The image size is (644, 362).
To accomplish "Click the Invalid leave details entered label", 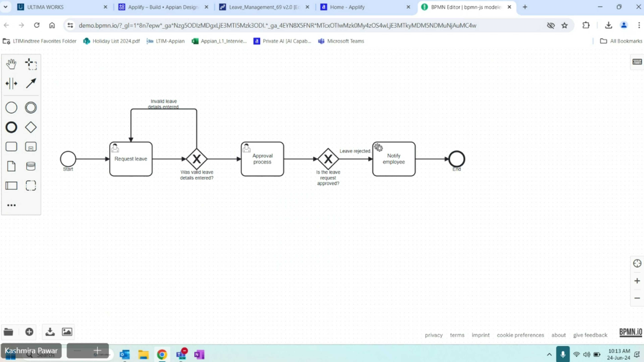I will pyautogui.click(x=164, y=104).
